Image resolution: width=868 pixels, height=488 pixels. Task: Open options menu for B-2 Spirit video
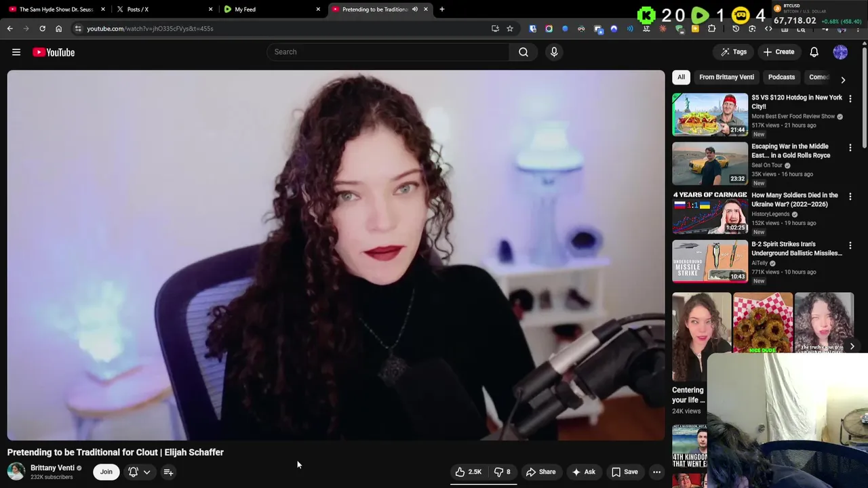850,245
